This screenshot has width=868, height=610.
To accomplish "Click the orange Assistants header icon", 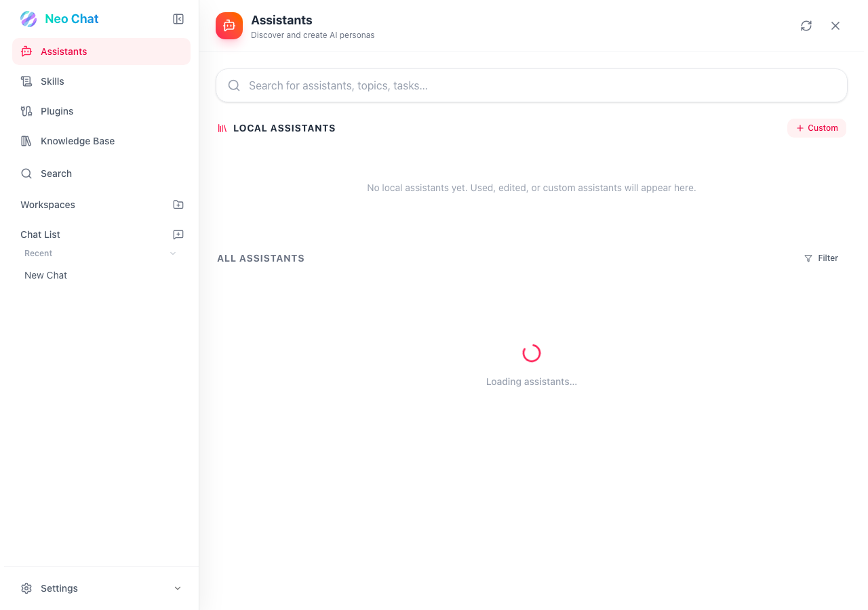I will (229, 26).
